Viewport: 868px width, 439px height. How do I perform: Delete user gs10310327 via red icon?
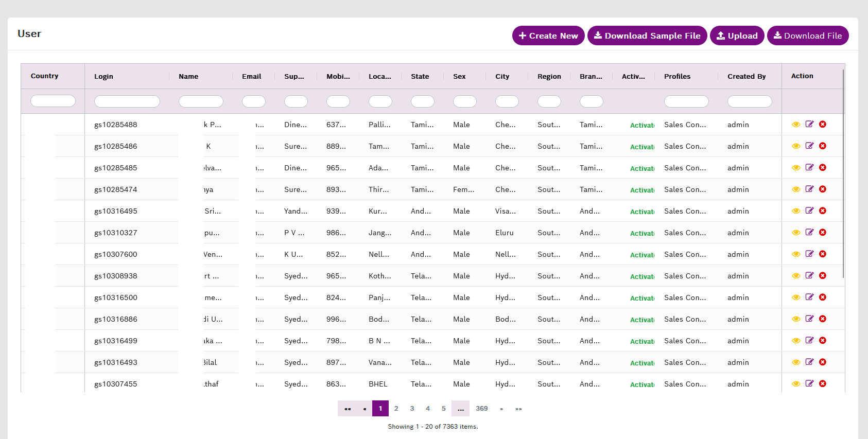tap(823, 232)
